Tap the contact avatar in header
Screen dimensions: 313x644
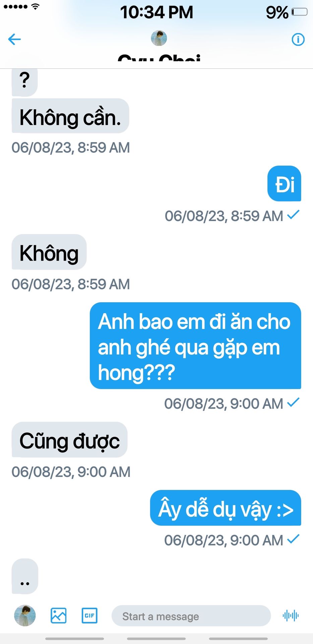159,38
